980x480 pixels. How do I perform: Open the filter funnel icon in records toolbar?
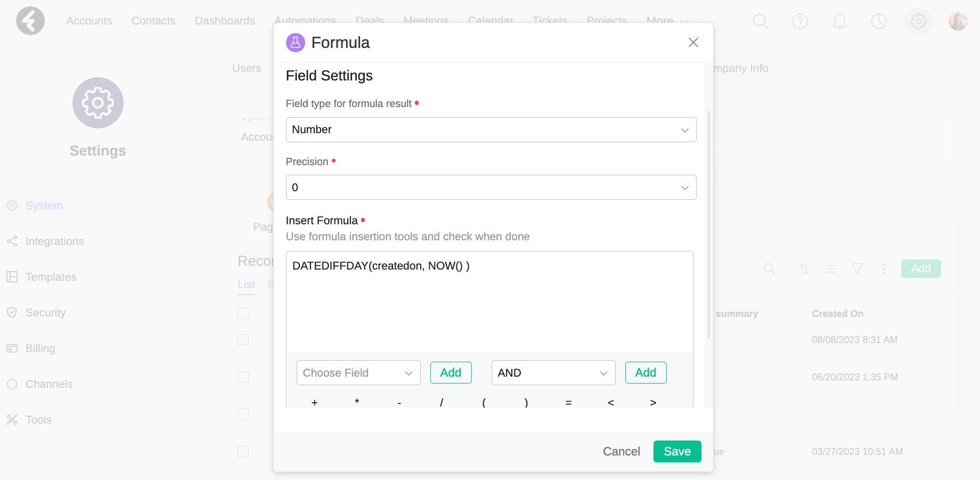pyautogui.click(x=856, y=269)
